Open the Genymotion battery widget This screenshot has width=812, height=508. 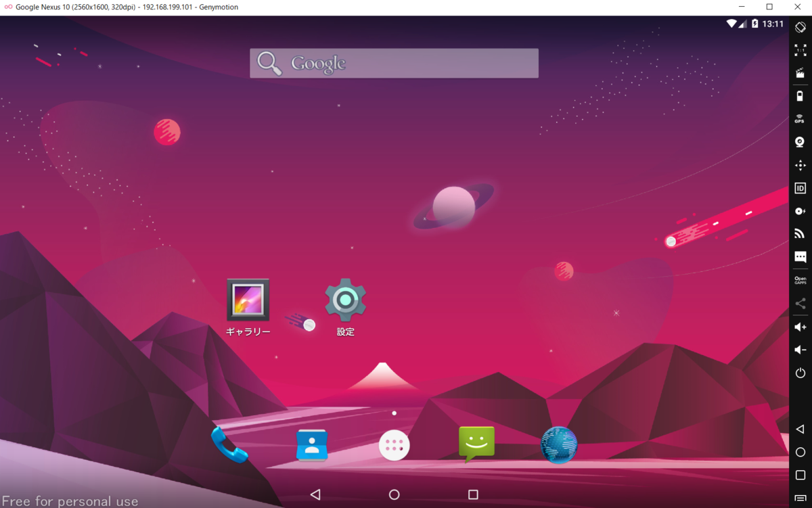[800, 97]
